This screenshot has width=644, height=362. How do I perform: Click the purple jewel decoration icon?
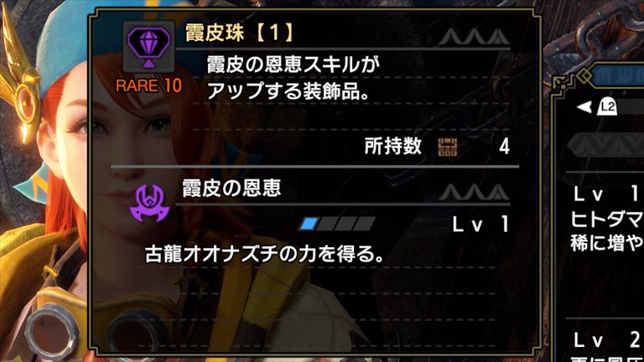148,47
